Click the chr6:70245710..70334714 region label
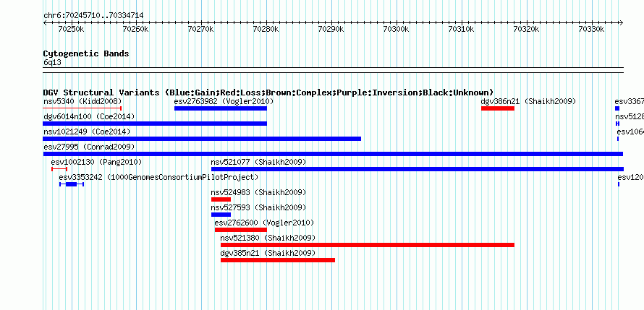This screenshot has width=644, height=310. [93, 16]
